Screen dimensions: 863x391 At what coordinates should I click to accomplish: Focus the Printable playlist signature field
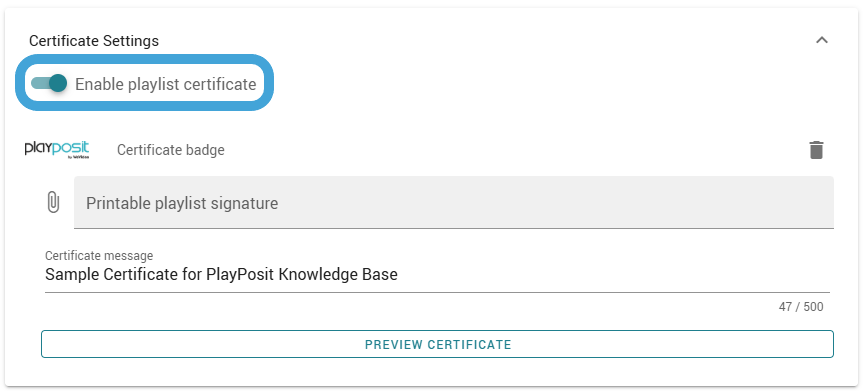point(454,202)
